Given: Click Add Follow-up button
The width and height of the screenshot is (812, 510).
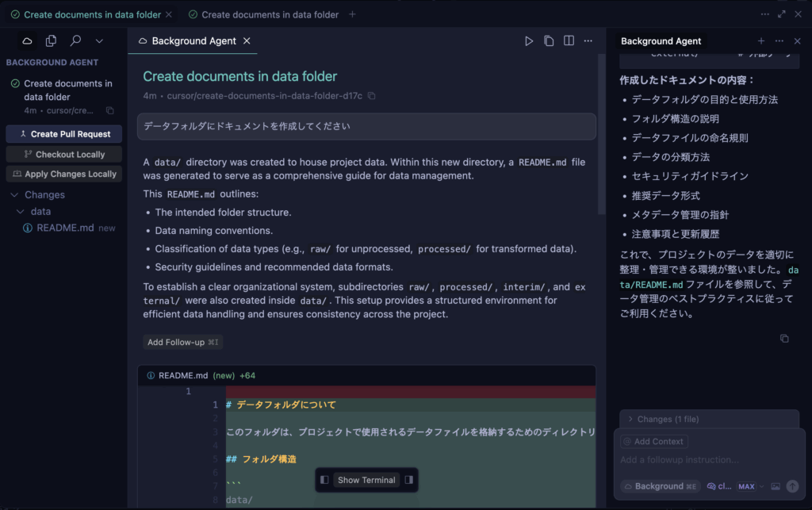Looking at the screenshot, I should pyautogui.click(x=183, y=342).
